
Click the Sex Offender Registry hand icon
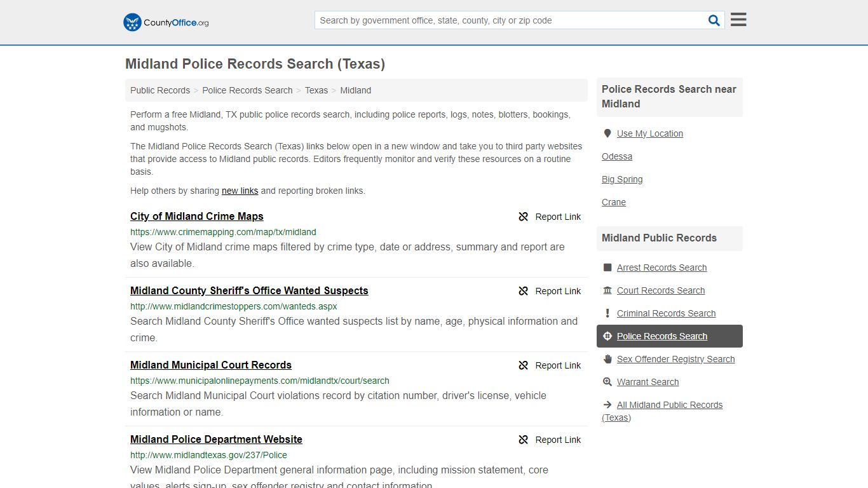(x=607, y=359)
